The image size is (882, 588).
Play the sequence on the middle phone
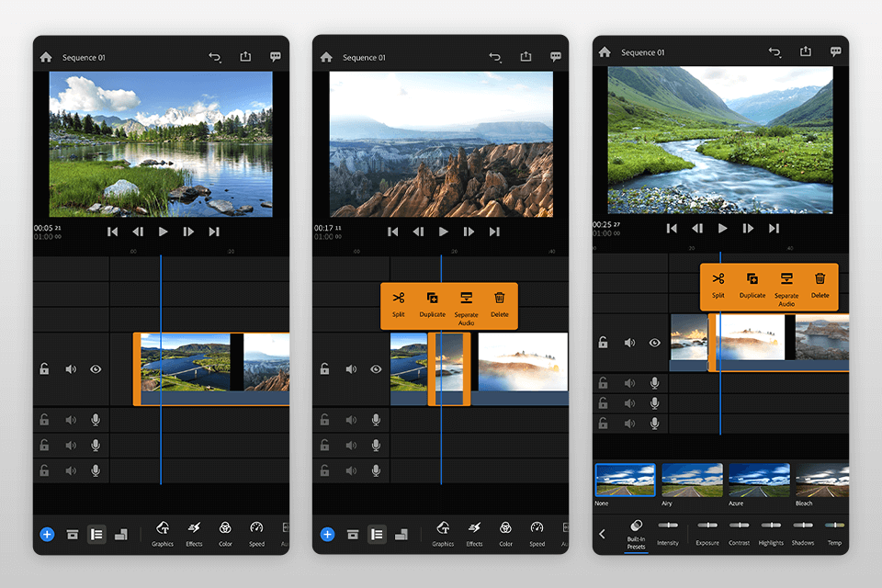pos(443,232)
